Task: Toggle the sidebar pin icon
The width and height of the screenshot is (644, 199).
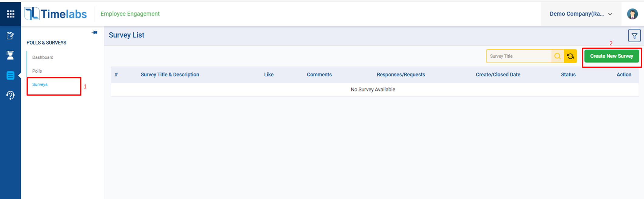Action: click(95, 33)
